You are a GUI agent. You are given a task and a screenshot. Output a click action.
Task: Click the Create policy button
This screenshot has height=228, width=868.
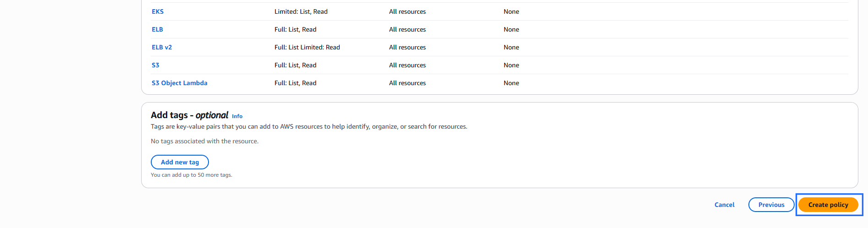828,205
